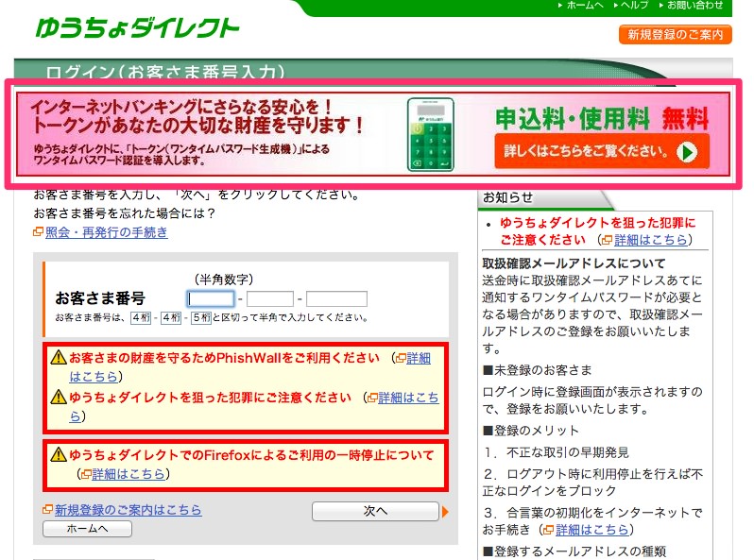The height and width of the screenshot is (560, 754).
Task: Click the ゆうちょダイレクト logo
Action: click(x=138, y=28)
